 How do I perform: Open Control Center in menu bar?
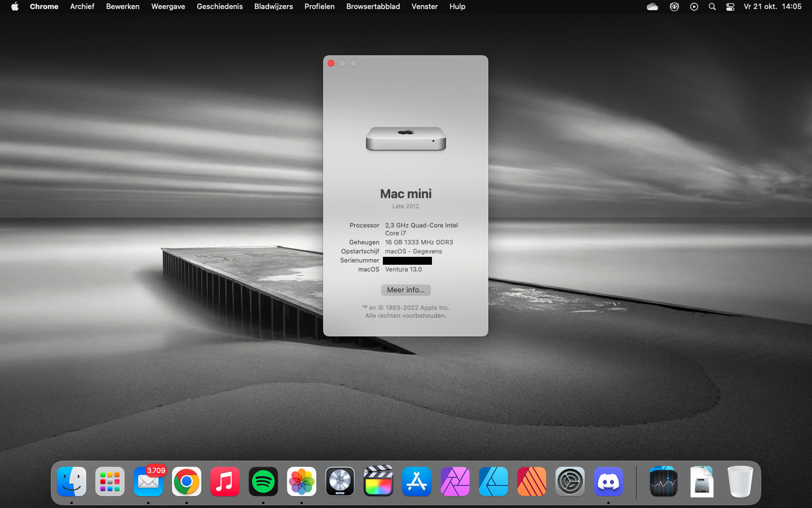[x=730, y=7]
